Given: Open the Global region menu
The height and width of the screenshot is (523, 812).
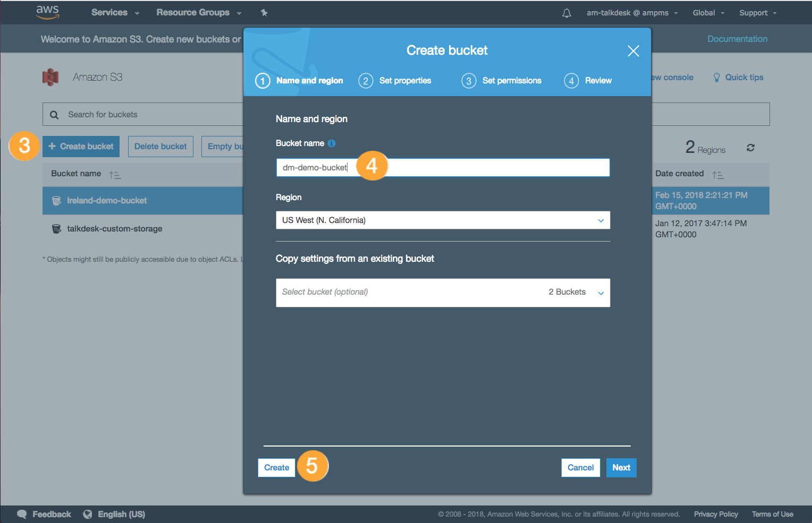Looking at the screenshot, I should (x=708, y=13).
